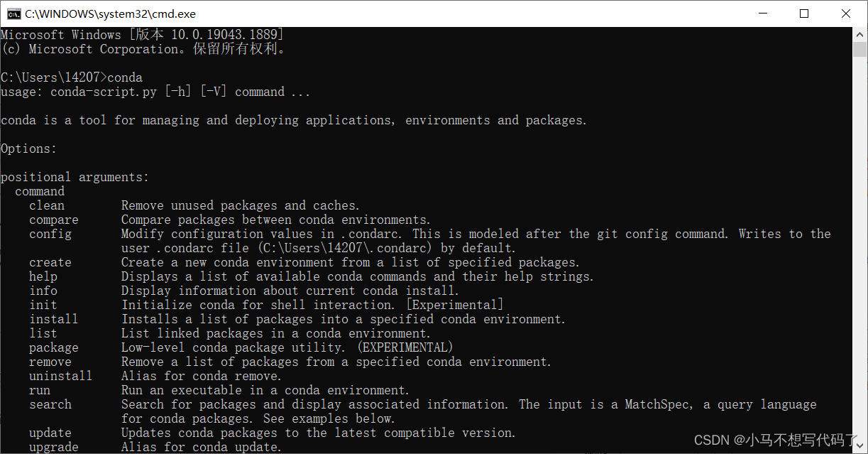Click the 'uninstall' command name

click(61, 376)
